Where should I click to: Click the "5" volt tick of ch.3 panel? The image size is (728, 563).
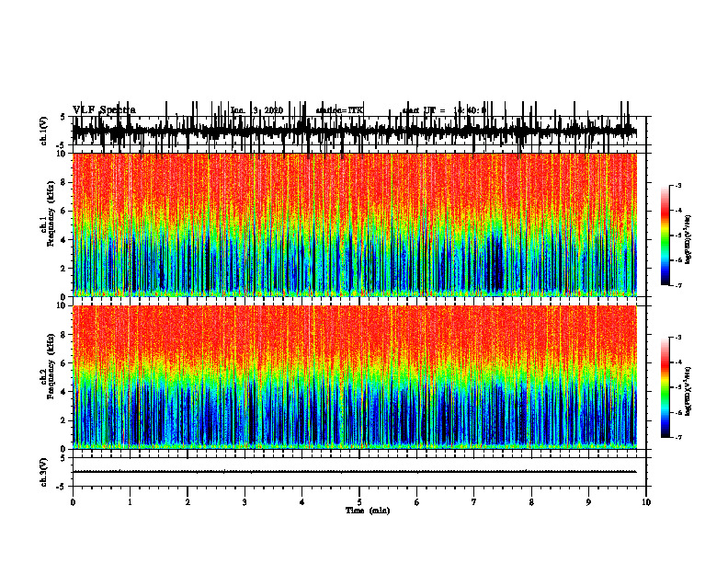pos(63,458)
